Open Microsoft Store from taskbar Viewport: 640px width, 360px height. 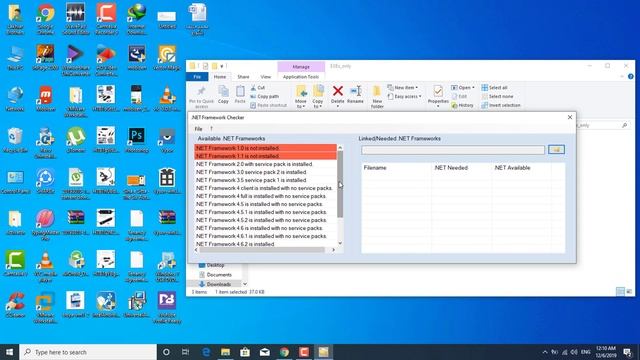245,352
